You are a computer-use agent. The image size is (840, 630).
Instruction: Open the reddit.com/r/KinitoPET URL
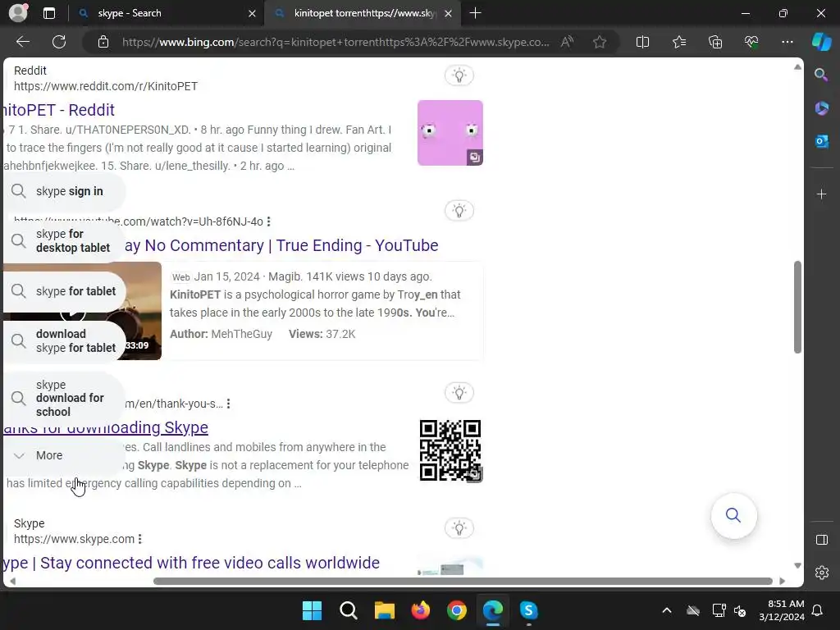(x=106, y=86)
